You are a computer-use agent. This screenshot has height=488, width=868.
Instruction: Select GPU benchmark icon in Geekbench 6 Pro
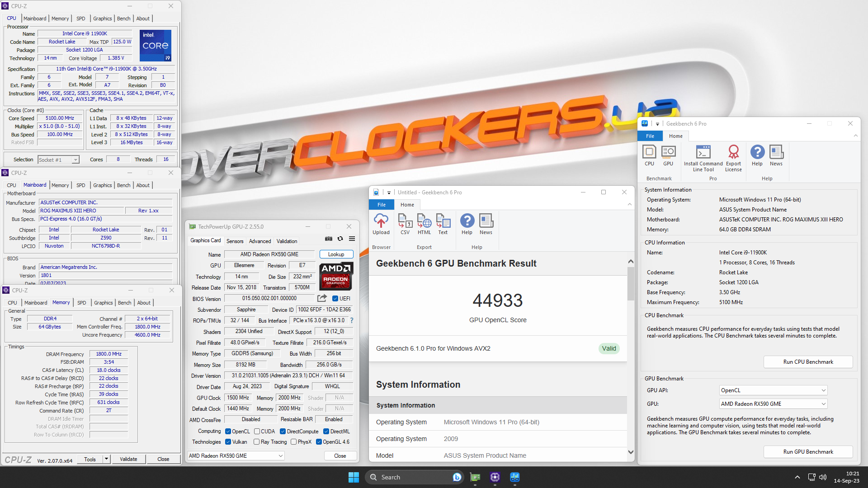pyautogui.click(x=668, y=155)
